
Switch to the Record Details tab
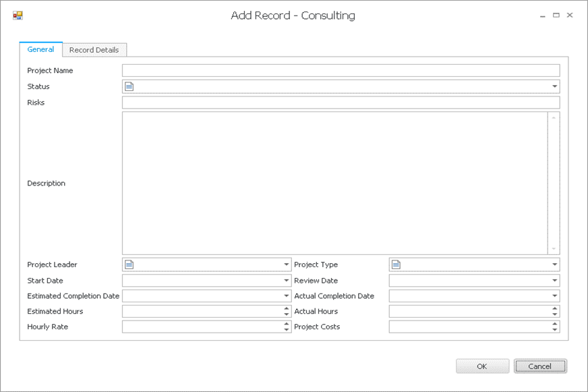point(94,50)
